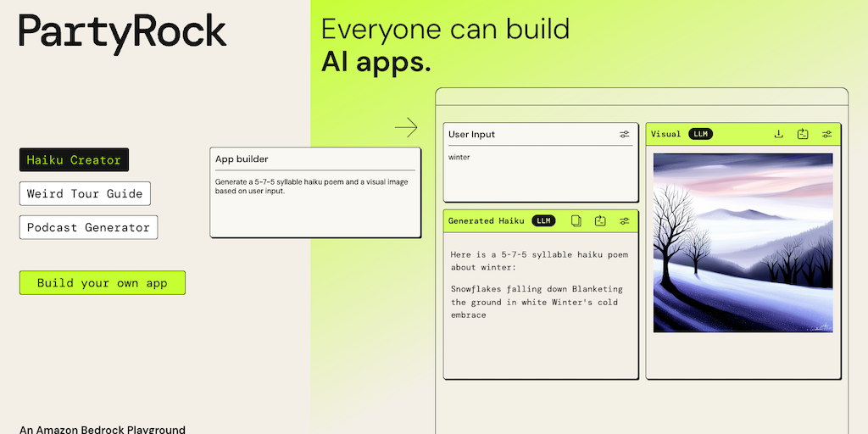Click the User Input text field containing winter
This screenshot has height=434, width=868.
(540, 173)
